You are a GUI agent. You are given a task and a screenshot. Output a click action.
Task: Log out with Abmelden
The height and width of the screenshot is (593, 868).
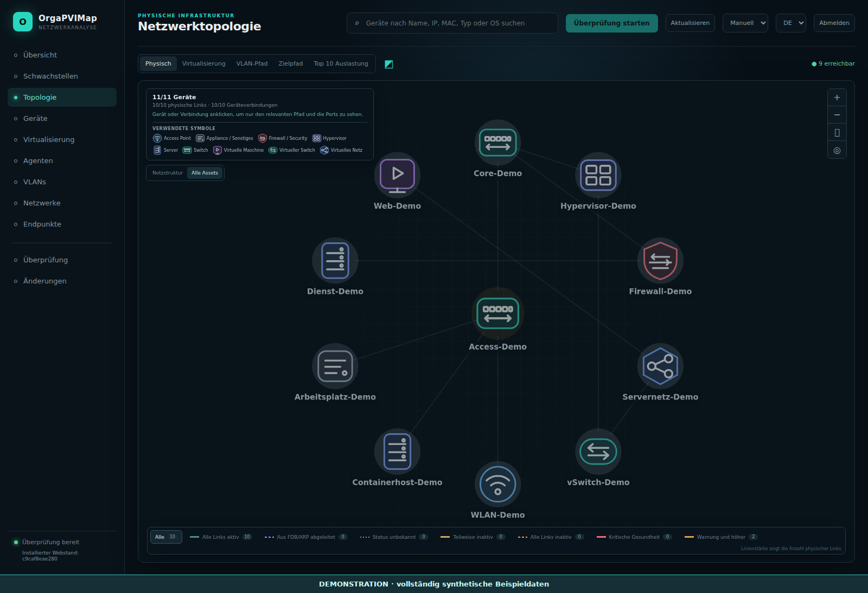pyautogui.click(x=834, y=23)
